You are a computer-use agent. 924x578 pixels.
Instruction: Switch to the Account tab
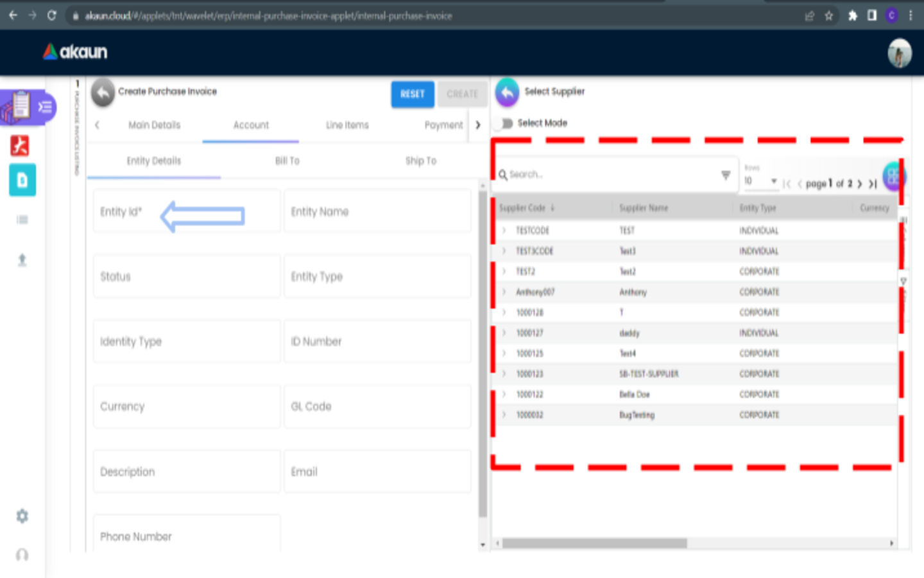pyautogui.click(x=251, y=125)
